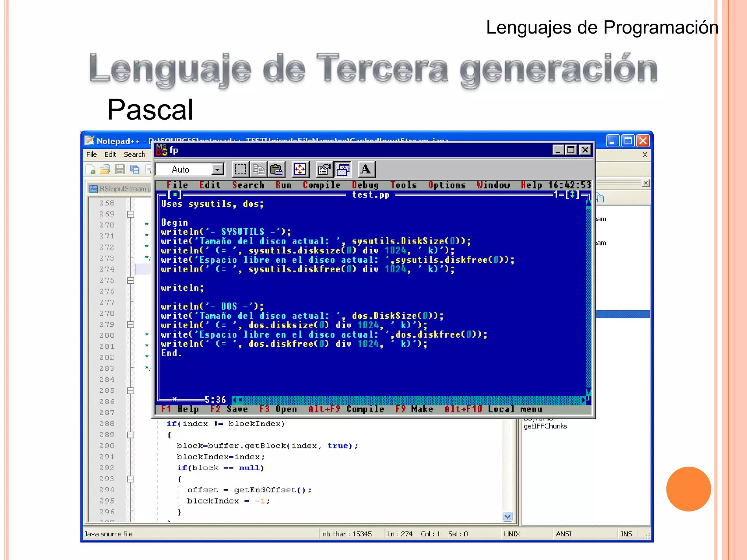The height and width of the screenshot is (560, 747).
Task: Click the Paste clipboard icon
Action: point(276,170)
